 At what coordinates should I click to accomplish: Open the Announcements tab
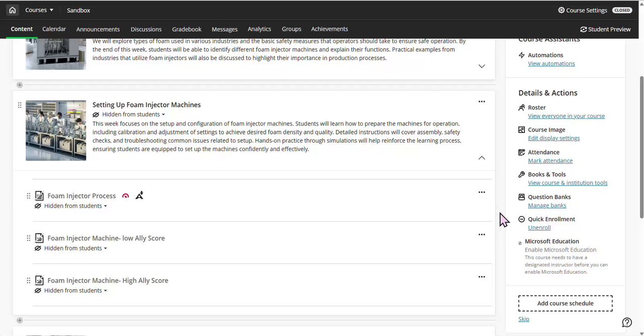point(98,29)
